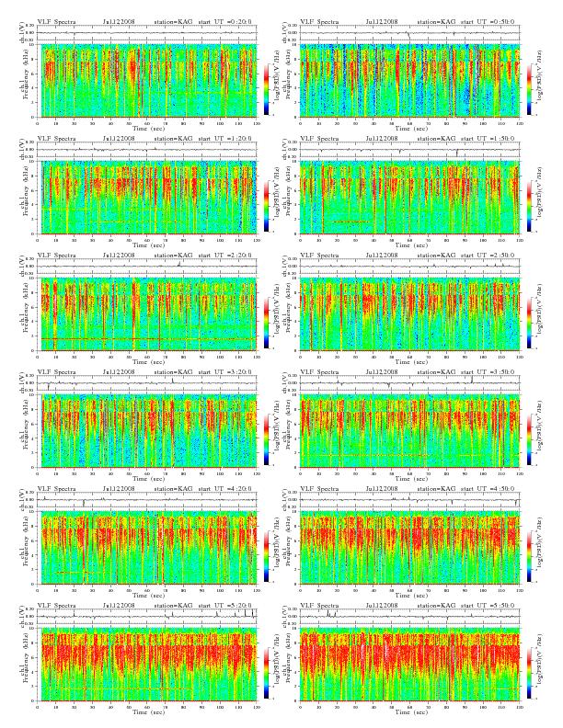The width and height of the screenshot is (563, 728).
Task: Click the ch.1 waveform strip above UT 3:50:0 spectrogram
Action: pyautogui.click(x=409, y=383)
